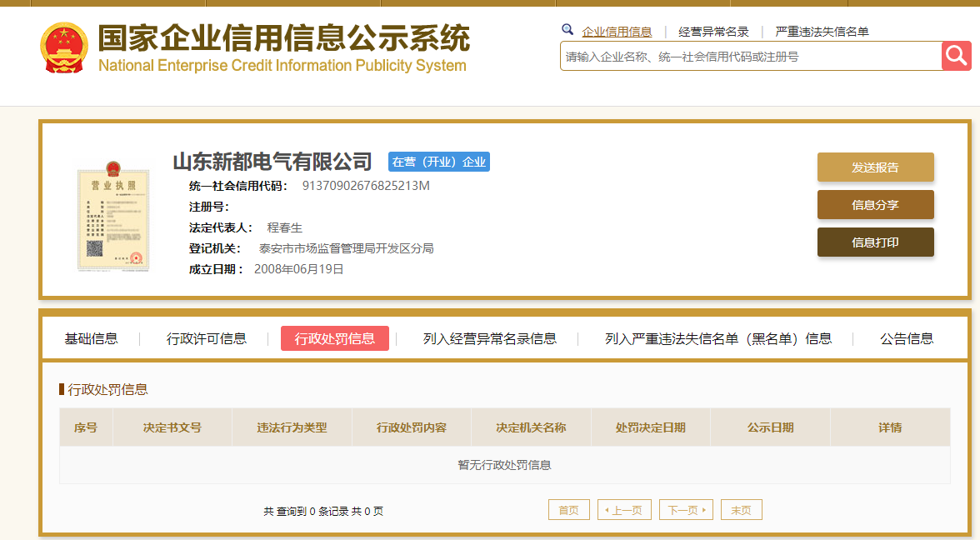Image resolution: width=980 pixels, height=540 pixels.
Task: Jump to 末页 pagination button
Action: (x=742, y=510)
